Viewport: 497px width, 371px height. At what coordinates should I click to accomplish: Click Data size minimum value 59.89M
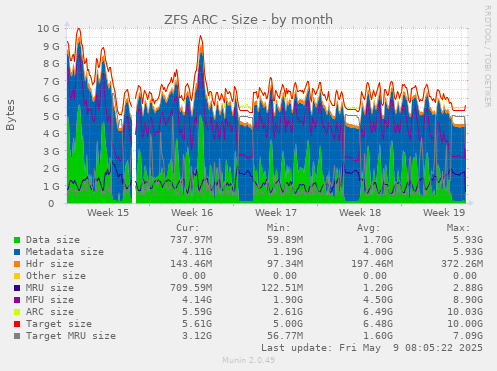[x=285, y=240]
